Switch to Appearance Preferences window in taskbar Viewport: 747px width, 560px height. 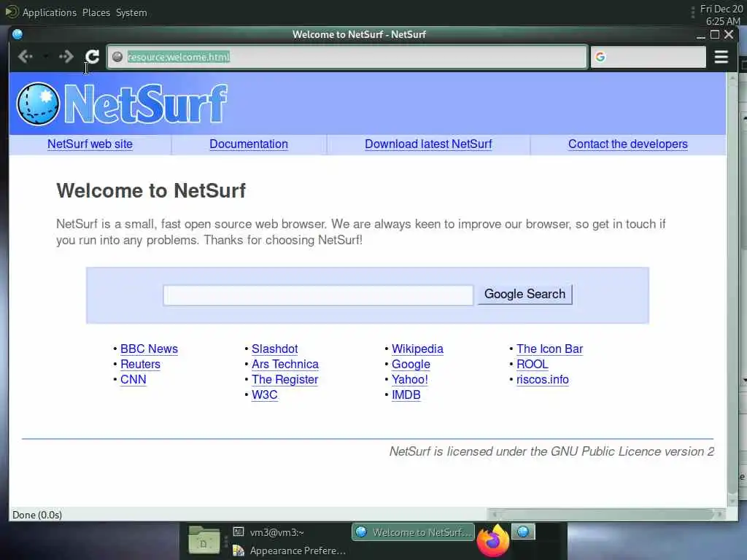290,551
